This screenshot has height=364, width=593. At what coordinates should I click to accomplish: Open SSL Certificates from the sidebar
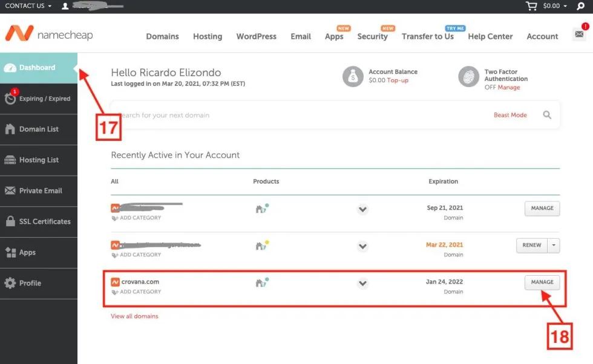point(39,221)
